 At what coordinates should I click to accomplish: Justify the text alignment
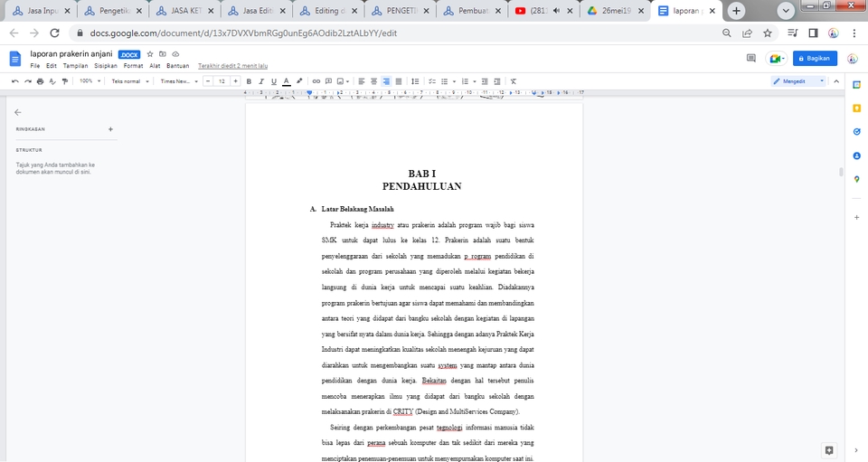click(x=399, y=81)
